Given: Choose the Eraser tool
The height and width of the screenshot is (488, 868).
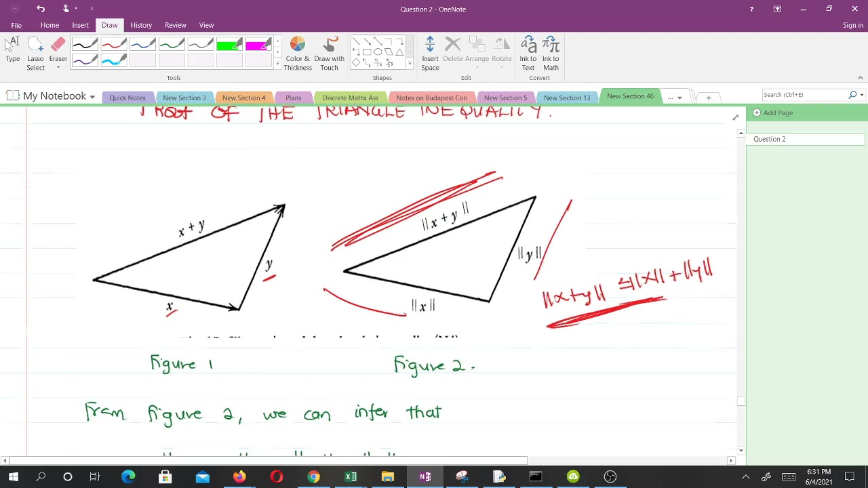Looking at the screenshot, I should click(x=58, y=50).
